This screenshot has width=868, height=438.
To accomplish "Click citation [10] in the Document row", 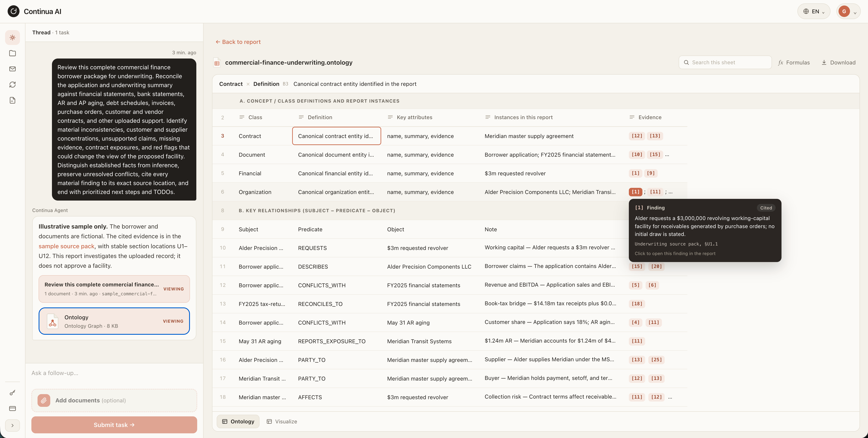I will coord(636,155).
